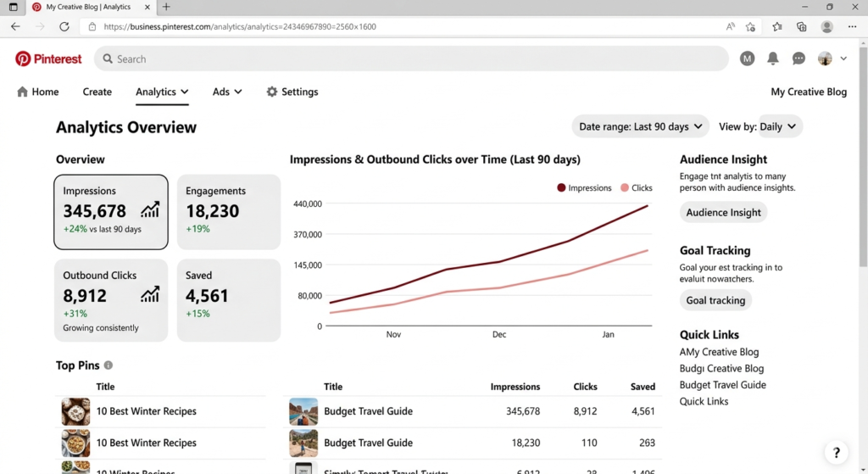Open the AMy Creative Blog quick link
This screenshot has width=868, height=474.
click(719, 352)
